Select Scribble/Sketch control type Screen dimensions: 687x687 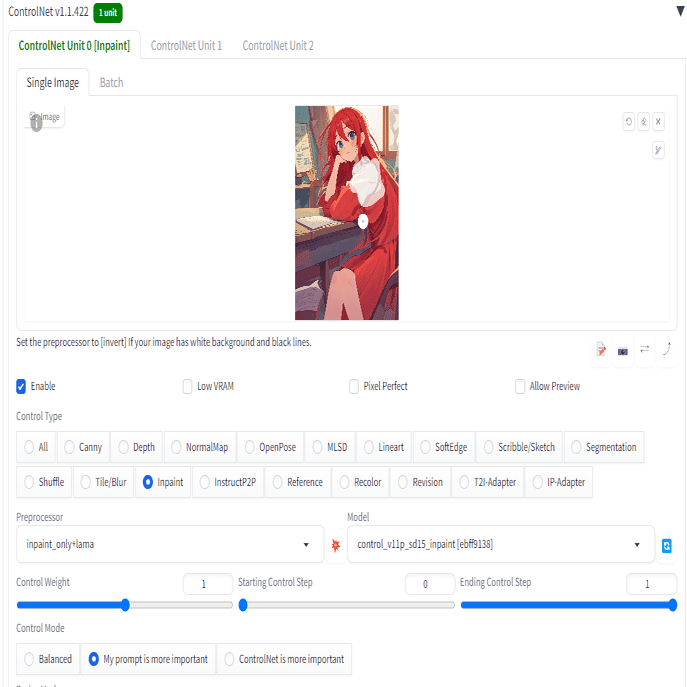point(519,447)
